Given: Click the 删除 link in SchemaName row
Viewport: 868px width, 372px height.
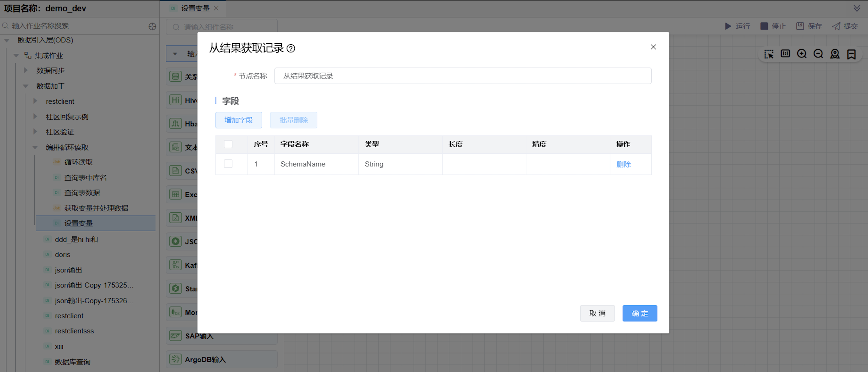Looking at the screenshot, I should point(623,164).
